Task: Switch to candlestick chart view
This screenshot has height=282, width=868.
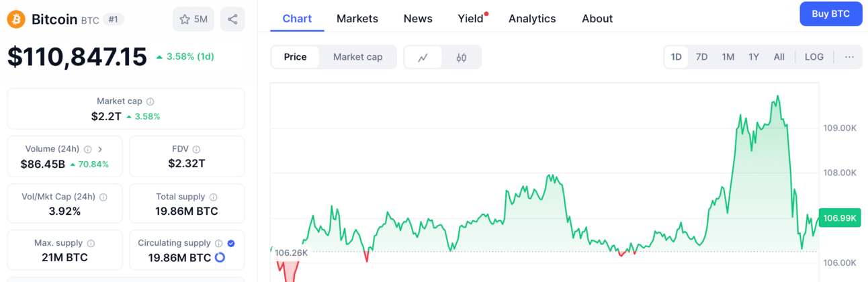Action: pos(461,57)
